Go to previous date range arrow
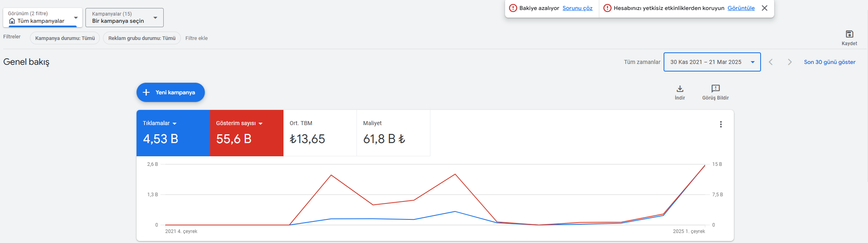The image size is (868, 243). tap(771, 62)
